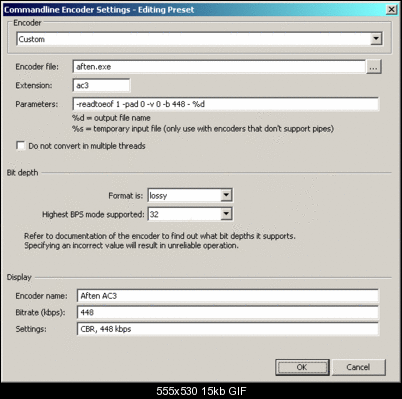The height and width of the screenshot is (399, 402).
Task: Click the 'Refer to documentation of the encoder' text
Action: (160, 236)
